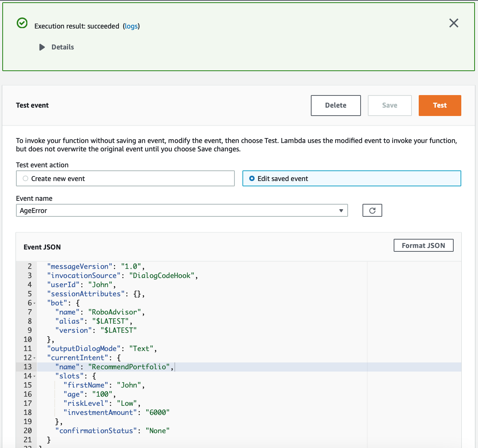Select the Create new event radio option
Viewport: 478px width, 448px height.
(25, 178)
